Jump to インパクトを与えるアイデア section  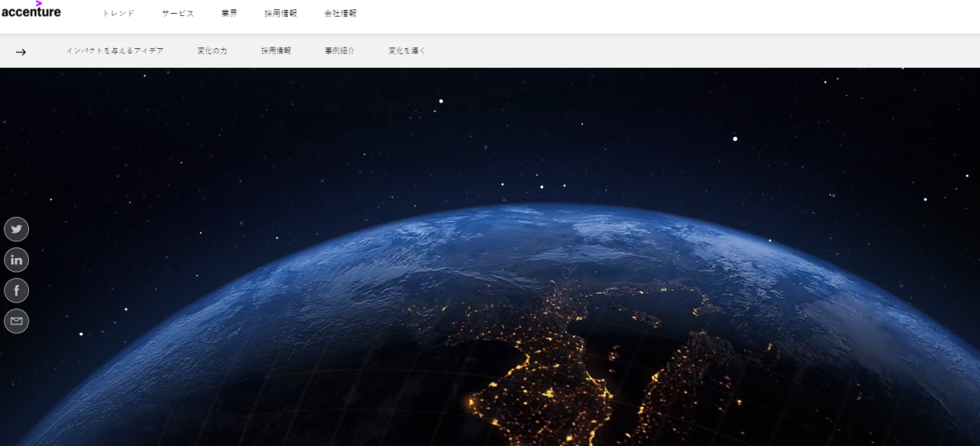coord(115,51)
